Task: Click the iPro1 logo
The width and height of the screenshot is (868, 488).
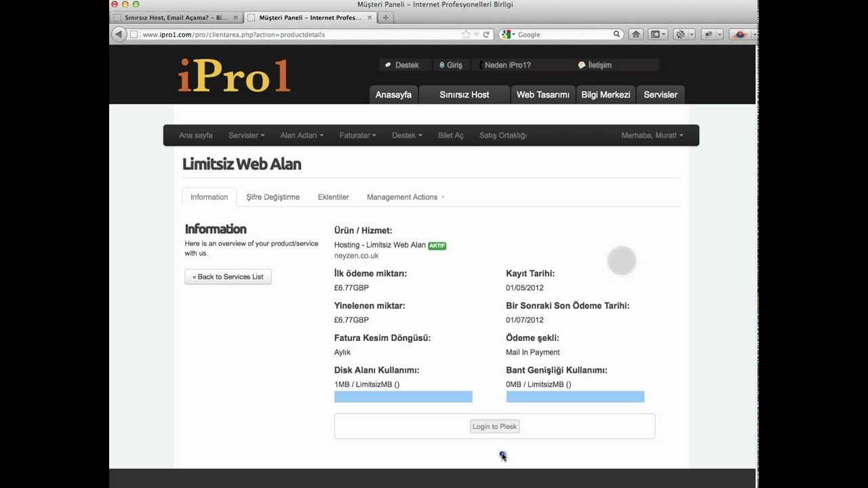Action: (x=234, y=75)
